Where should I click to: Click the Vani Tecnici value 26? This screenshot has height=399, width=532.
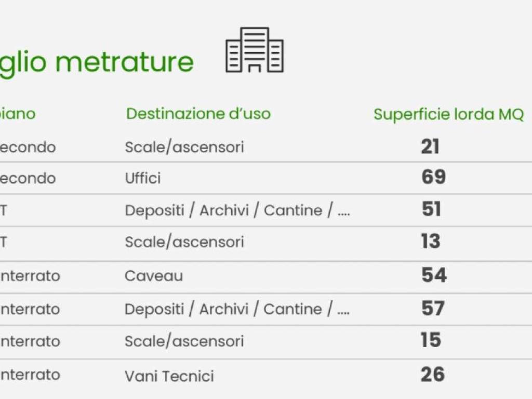pos(433,374)
